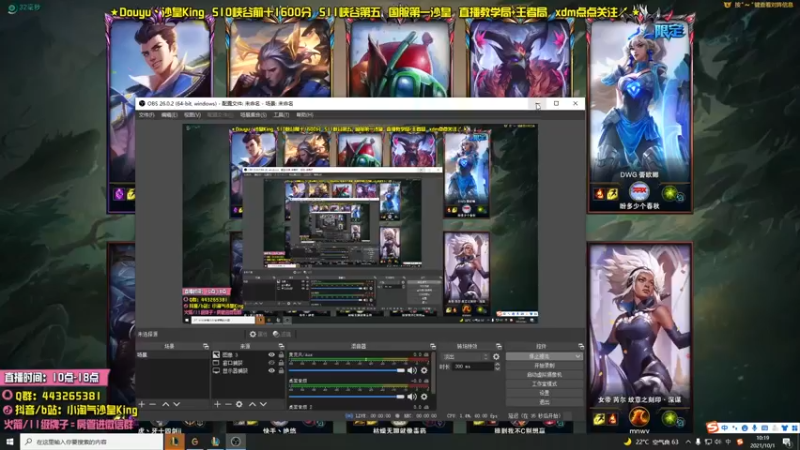Move scene down in Scenes panel
Screen dimensions: 800x450
tap(177, 404)
